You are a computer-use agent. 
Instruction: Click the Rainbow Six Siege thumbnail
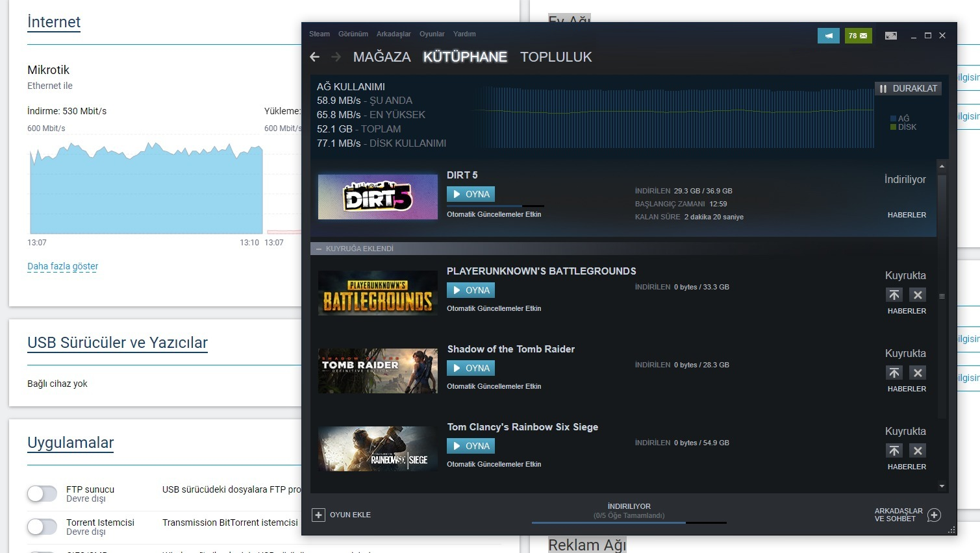[378, 449]
